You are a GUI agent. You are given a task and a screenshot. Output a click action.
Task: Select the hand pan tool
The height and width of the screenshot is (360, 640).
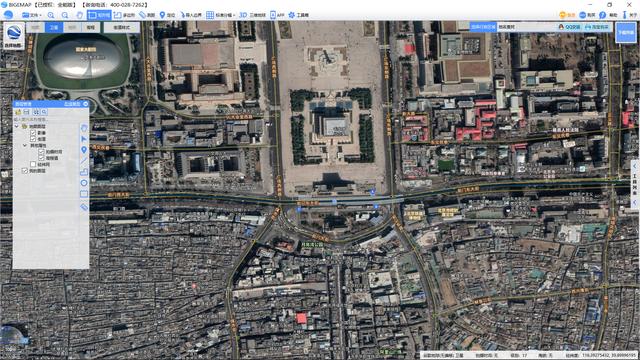tap(80, 15)
